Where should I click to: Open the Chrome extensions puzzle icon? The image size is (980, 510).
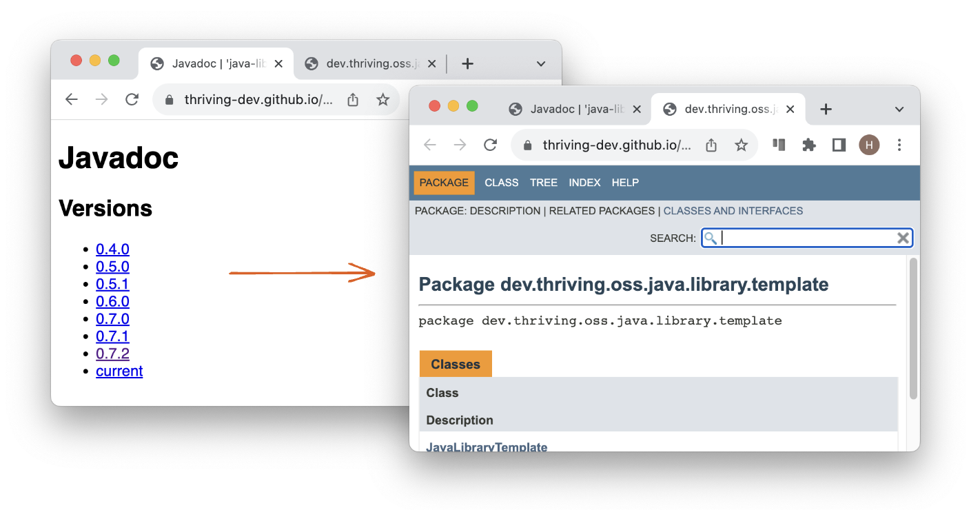click(808, 145)
